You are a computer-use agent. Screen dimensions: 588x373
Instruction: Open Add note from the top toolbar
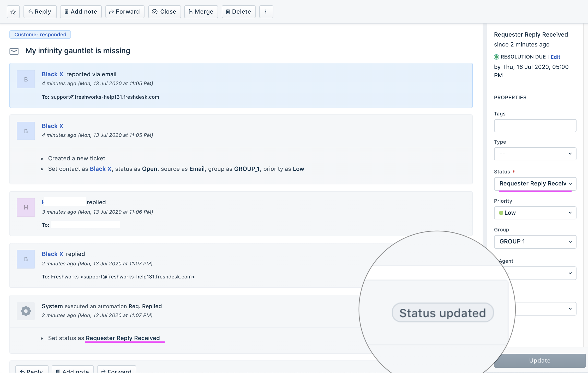[81, 12]
